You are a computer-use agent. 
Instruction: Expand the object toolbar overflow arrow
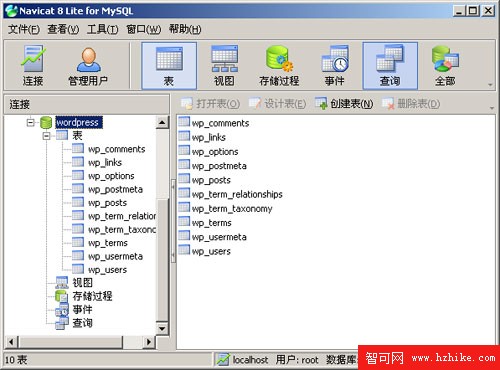coord(492,108)
